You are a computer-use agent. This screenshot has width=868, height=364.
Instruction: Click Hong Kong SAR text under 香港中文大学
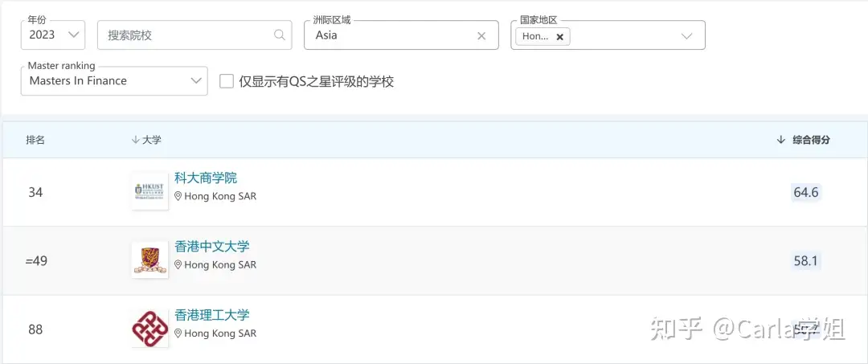220,265
